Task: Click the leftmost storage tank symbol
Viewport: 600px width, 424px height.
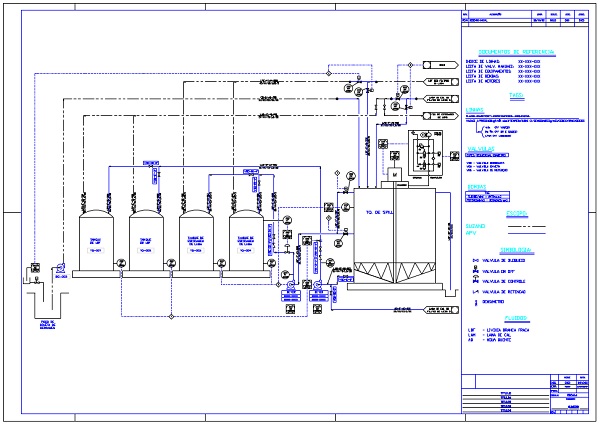Action: click(96, 242)
